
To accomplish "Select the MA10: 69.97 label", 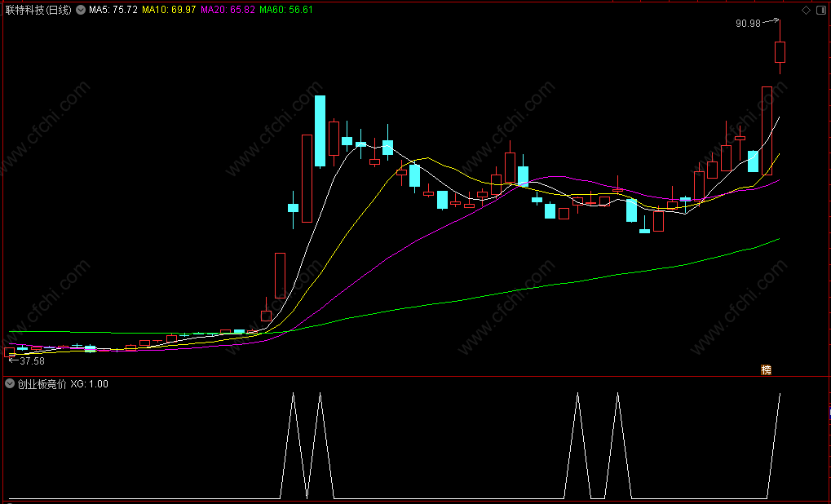I will click(169, 10).
